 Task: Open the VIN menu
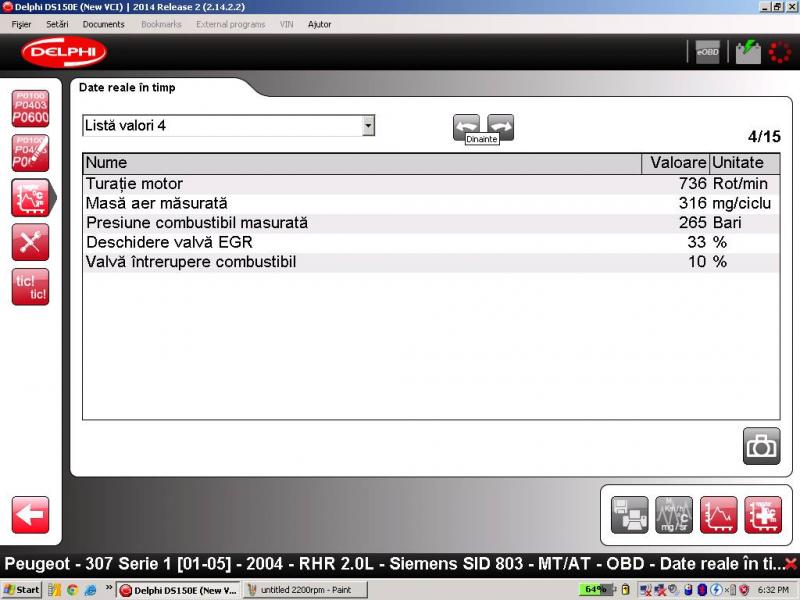pyautogui.click(x=287, y=24)
